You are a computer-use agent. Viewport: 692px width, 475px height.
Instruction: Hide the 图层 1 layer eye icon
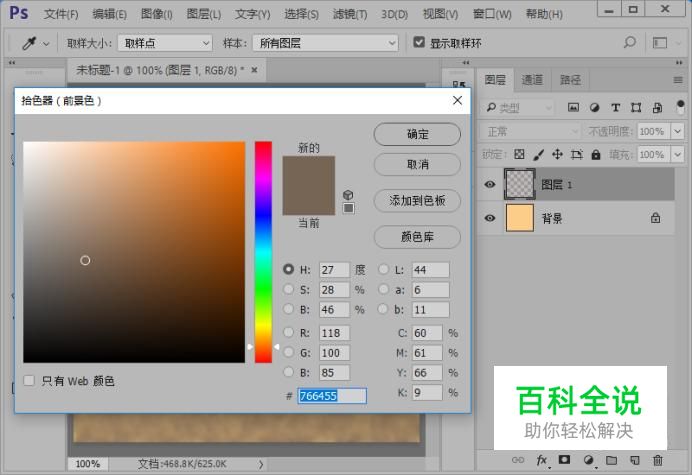[x=490, y=184]
